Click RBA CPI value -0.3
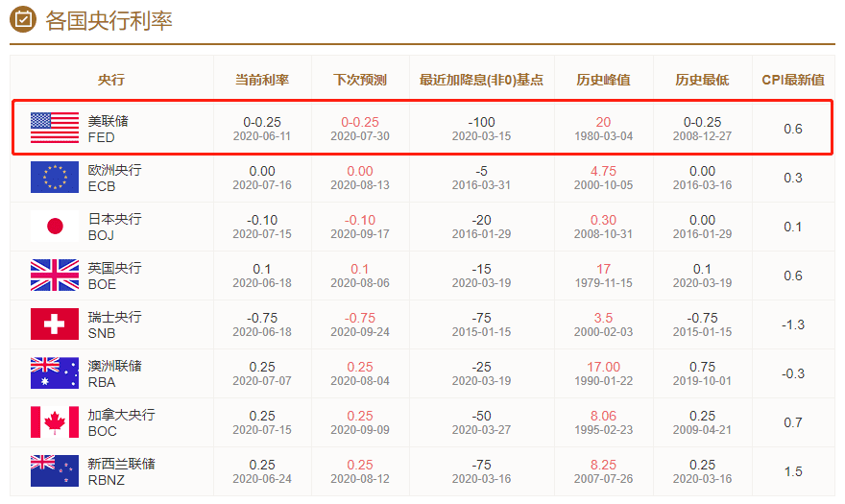The width and height of the screenshot is (845, 504). [x=793, y=374]
